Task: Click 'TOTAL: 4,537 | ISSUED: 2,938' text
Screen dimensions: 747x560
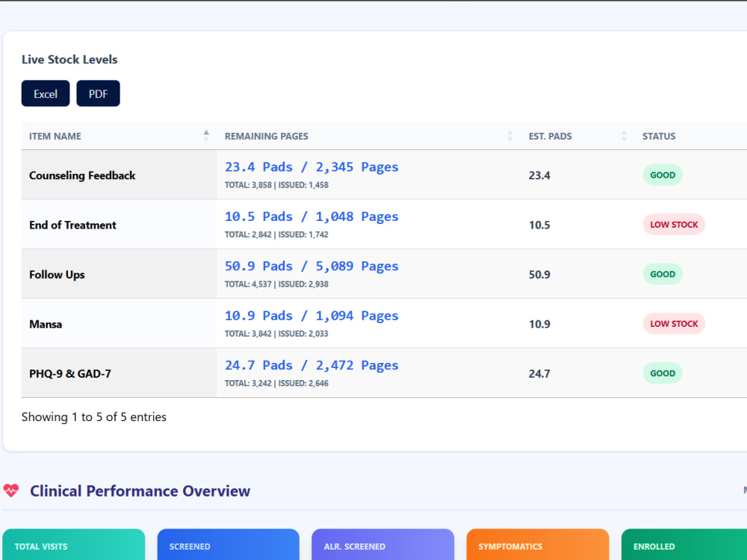Action: pos(276,284)
